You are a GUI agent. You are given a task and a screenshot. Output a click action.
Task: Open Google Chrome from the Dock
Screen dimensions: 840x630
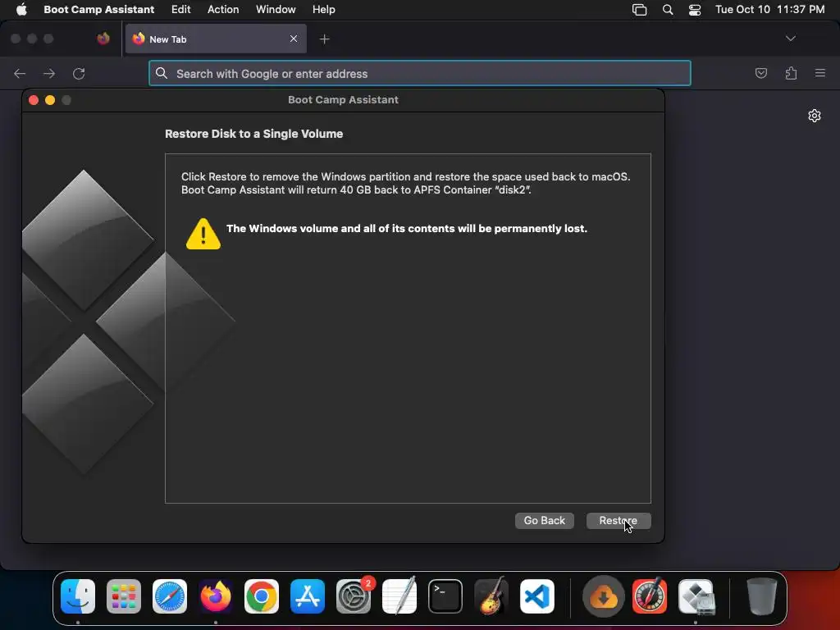[x=262, y=596]
